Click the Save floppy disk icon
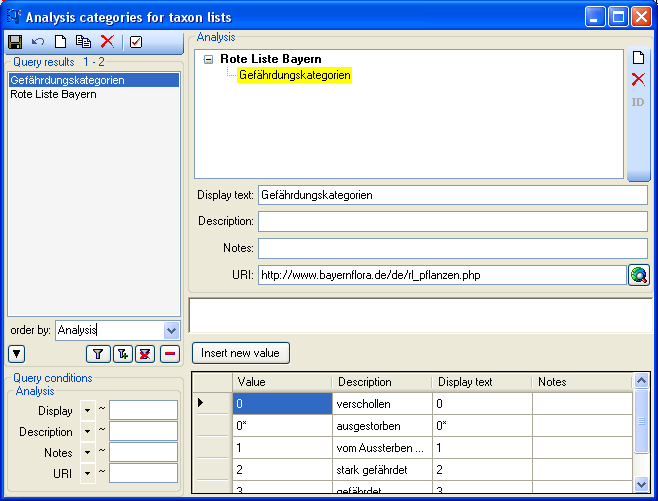The image size is (658, 501). 15,42
